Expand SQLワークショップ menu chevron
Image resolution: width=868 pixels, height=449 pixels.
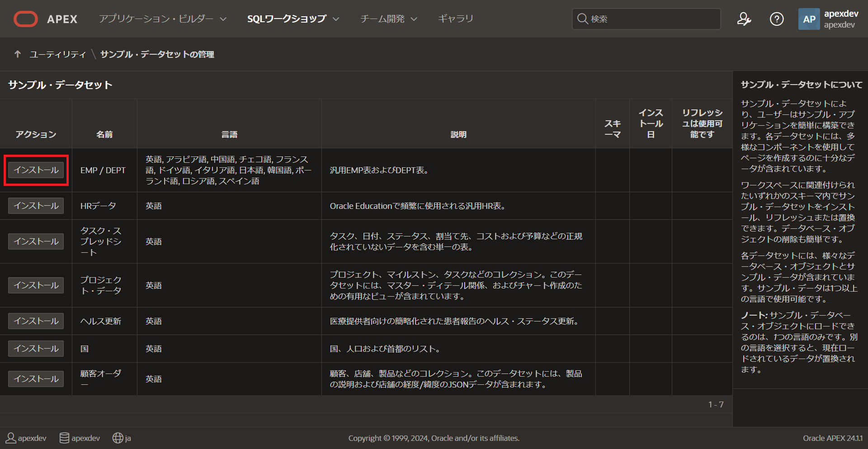[336, 19]
